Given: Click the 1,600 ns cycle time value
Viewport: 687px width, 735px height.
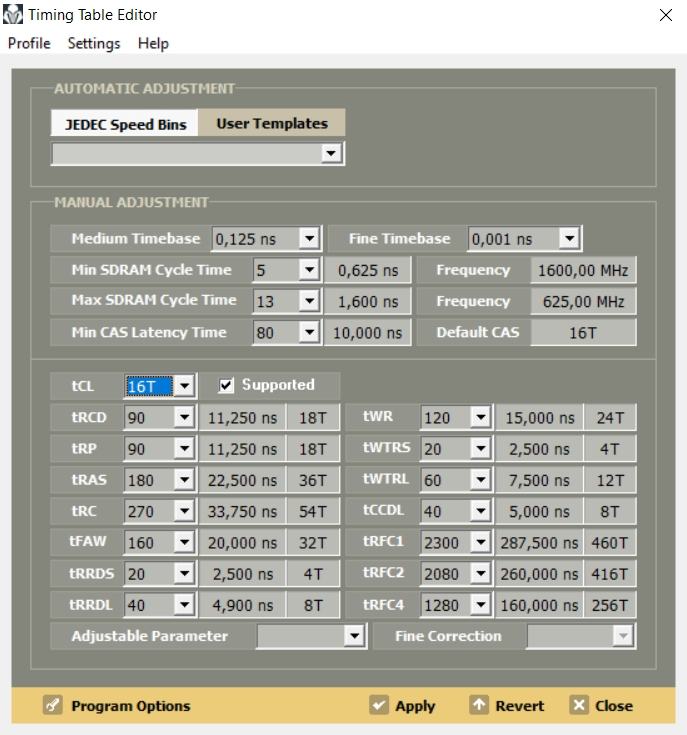Looking at the screenshot, I should pyautogui.click(x=368, y=301).
